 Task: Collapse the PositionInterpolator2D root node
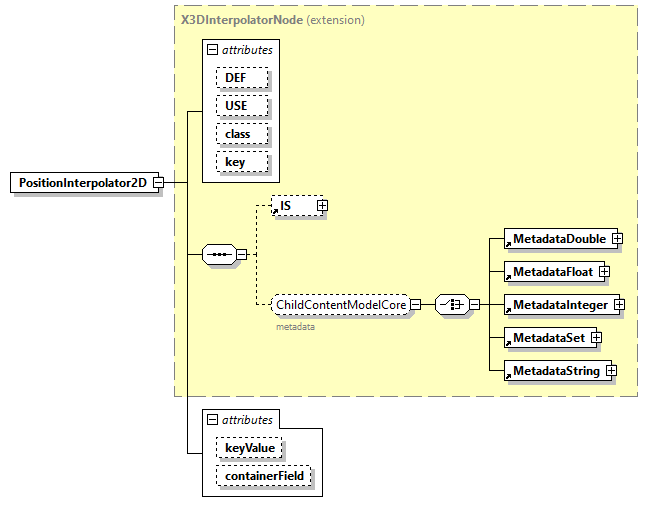tap(158, 183)
